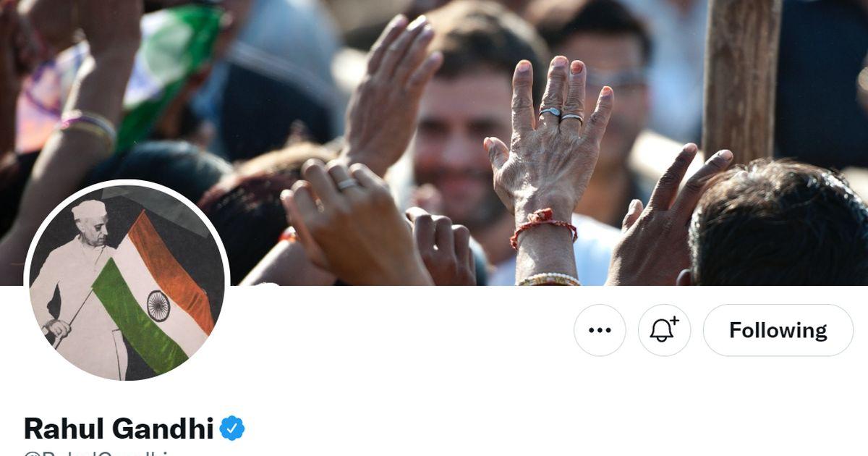868x456 pixels.
Task: Click the green stripe of the avatar flag
Action: [137, 318]
